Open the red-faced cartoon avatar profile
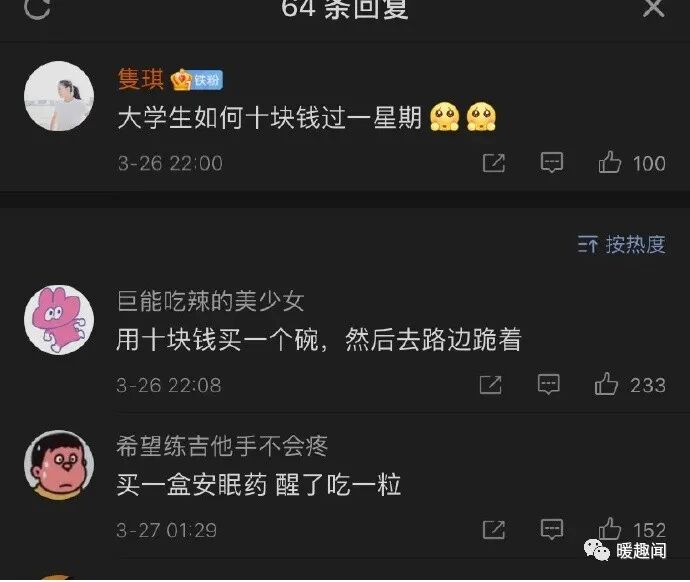Viewport: 690px width, 582px height. (x=59, y=465)
